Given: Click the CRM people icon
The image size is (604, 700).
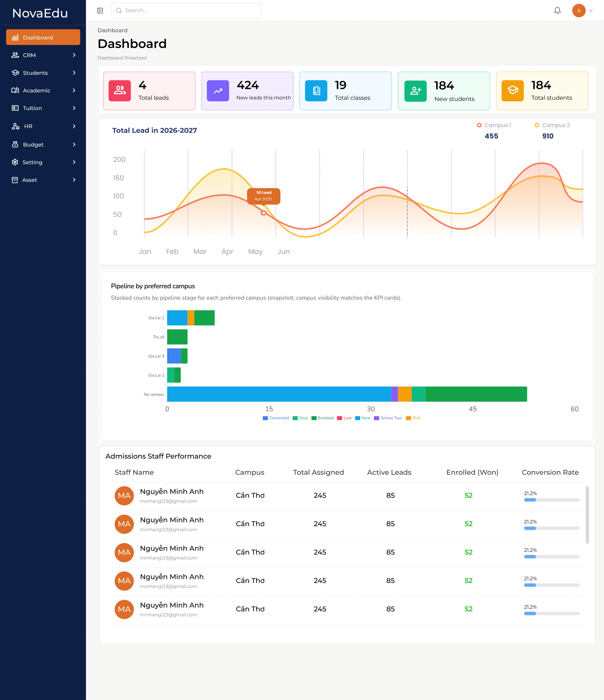Looking at the screenshot, I should pos(15,55).
